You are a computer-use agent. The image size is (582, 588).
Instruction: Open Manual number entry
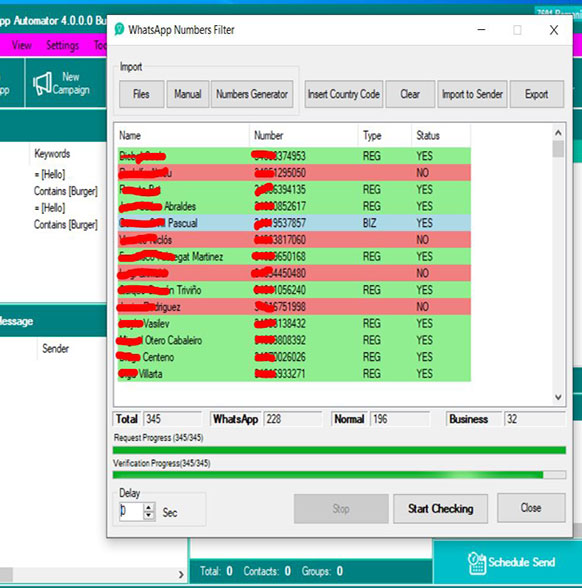(188, 94)
